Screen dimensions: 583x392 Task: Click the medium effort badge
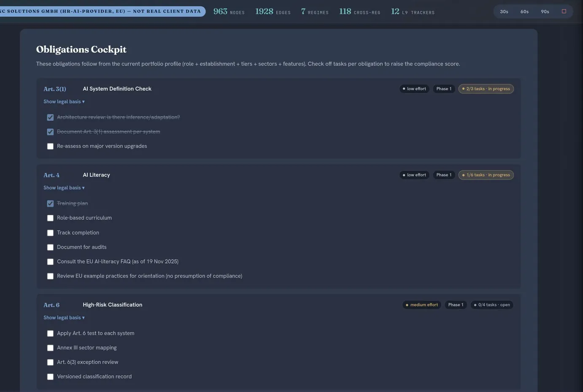(x=422, y=305)
